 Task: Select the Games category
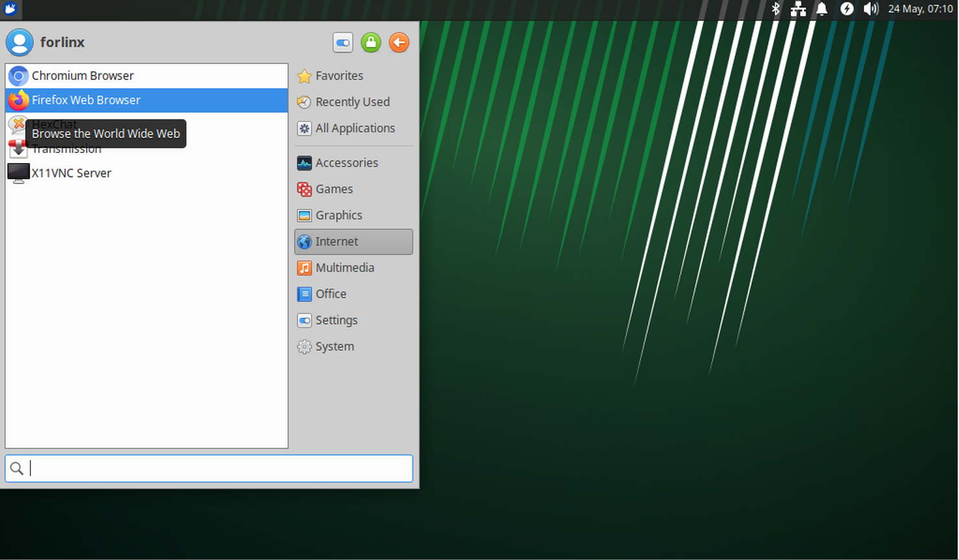tap(353, 189)
